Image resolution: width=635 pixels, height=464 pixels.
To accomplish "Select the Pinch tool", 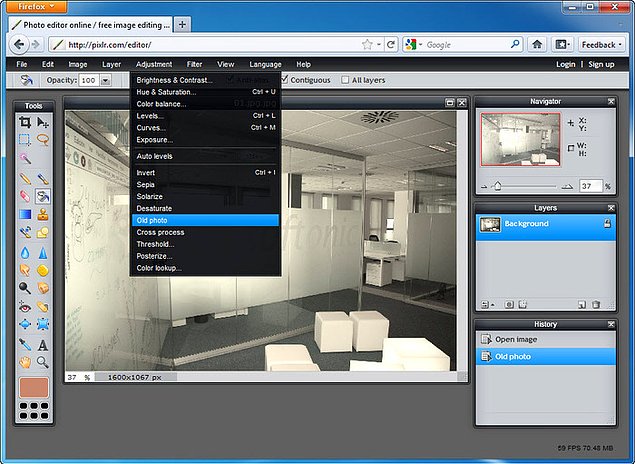I will (43, 324).
